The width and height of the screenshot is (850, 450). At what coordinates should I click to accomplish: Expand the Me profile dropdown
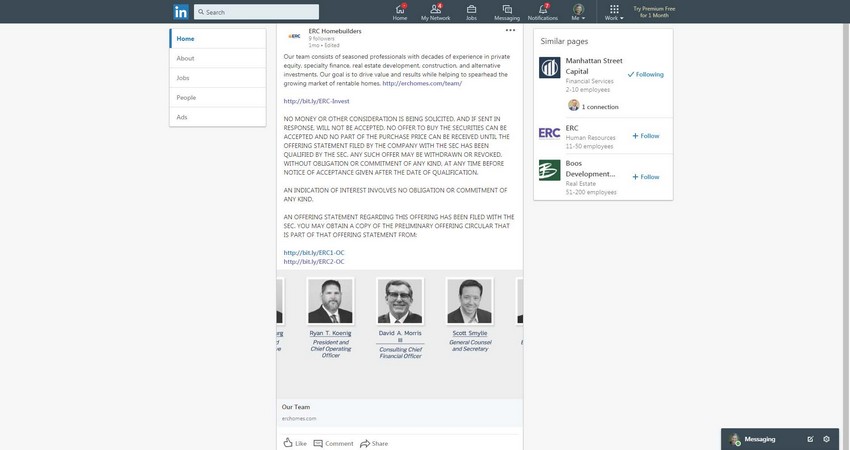(578, 12)
